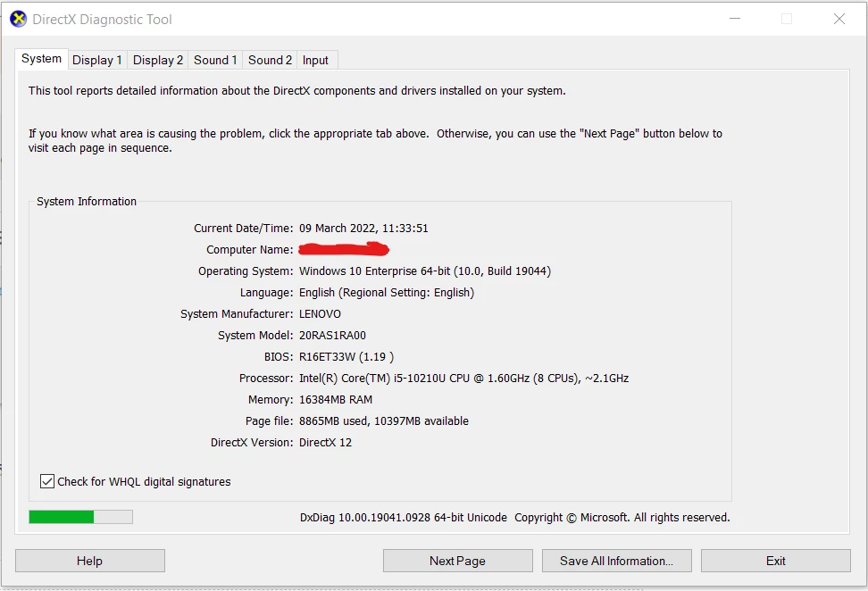
Task: Click the Copyright © Microsoft notice
Action: pos(622,518)
